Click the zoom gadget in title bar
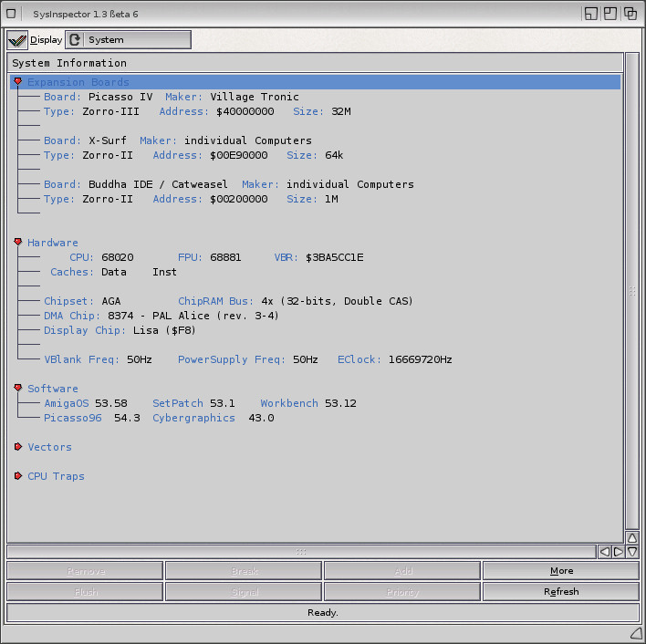646x644 pixels. click(610, 14)
